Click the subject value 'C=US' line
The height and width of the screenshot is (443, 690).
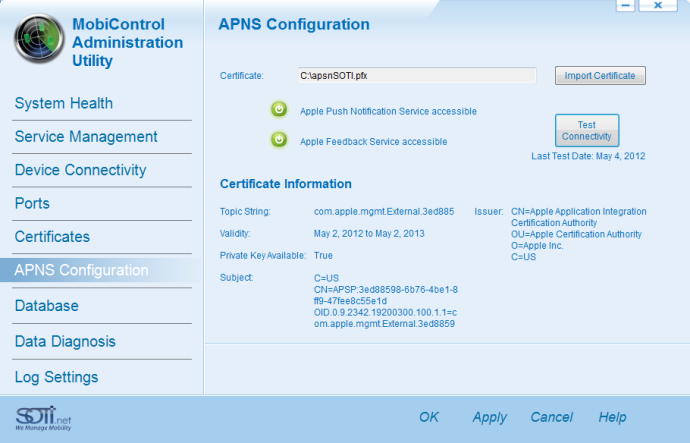[x=326, y=278]
